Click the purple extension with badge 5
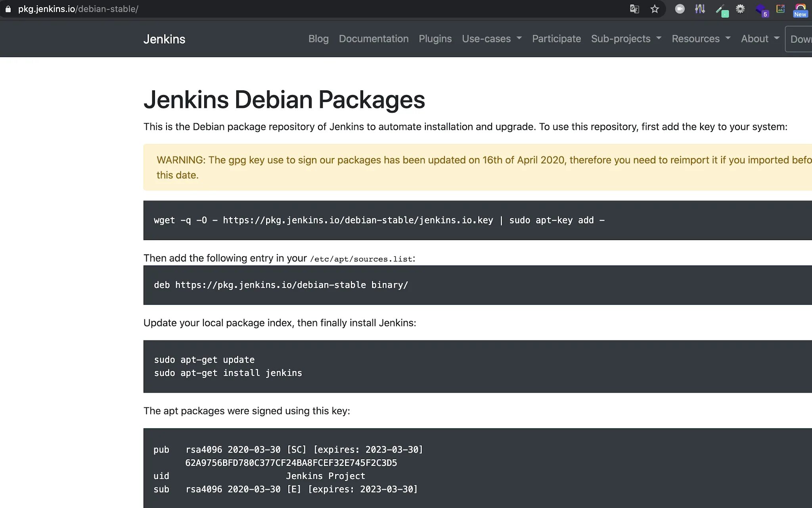Image resolution: width=812 pixels, height=508 pixels. [x=761, y=10]
